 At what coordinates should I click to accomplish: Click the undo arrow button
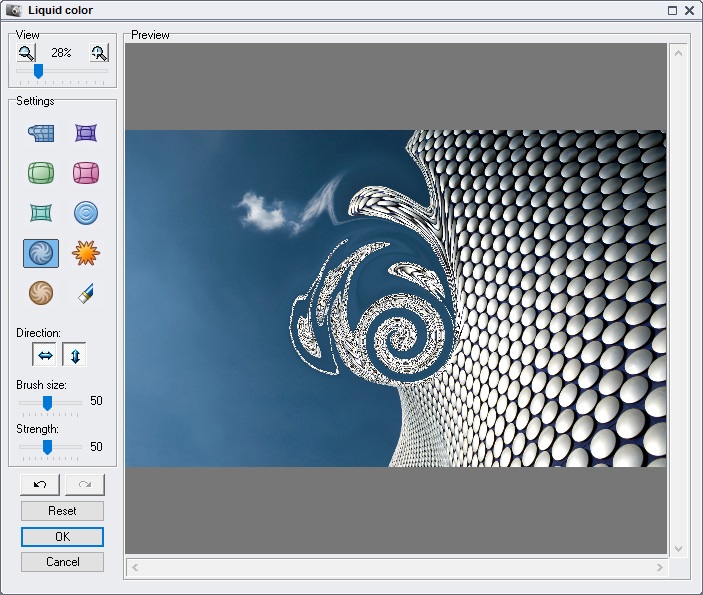pos(40,485)
